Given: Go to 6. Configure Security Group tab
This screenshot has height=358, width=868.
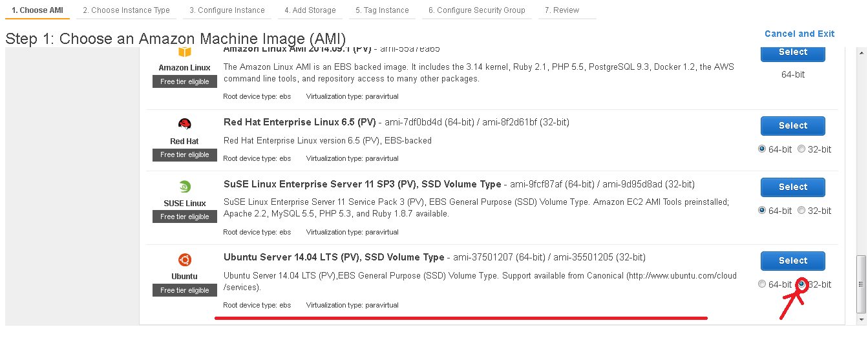Looking at the screenshot, I should pyautogui.click(x=477, y=10).
